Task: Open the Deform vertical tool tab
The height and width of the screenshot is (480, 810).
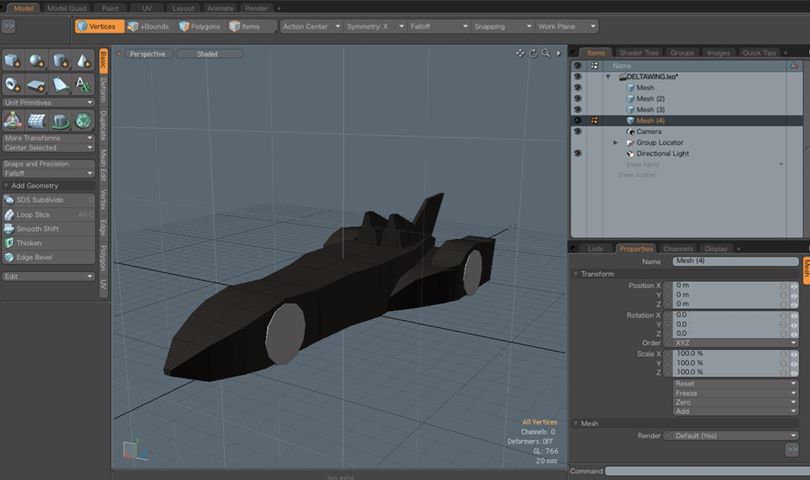Action: click(103, 91)
